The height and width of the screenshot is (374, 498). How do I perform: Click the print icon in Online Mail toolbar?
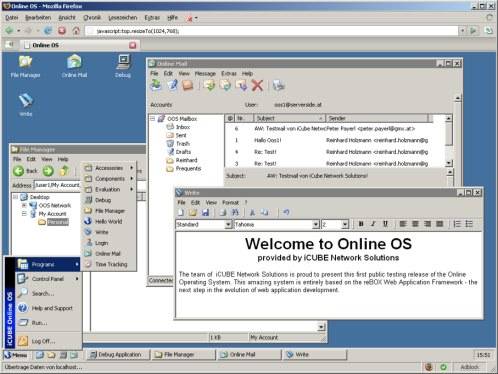click(278, 85)
